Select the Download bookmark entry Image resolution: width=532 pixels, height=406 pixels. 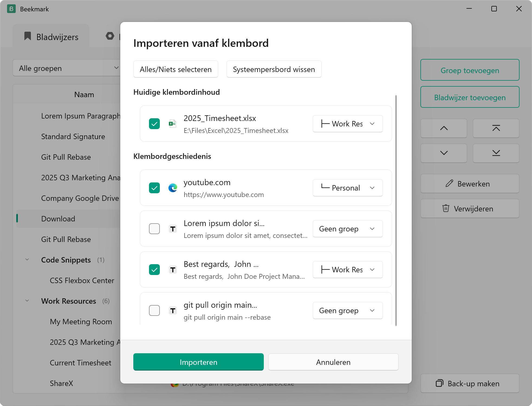coord(68,219)
